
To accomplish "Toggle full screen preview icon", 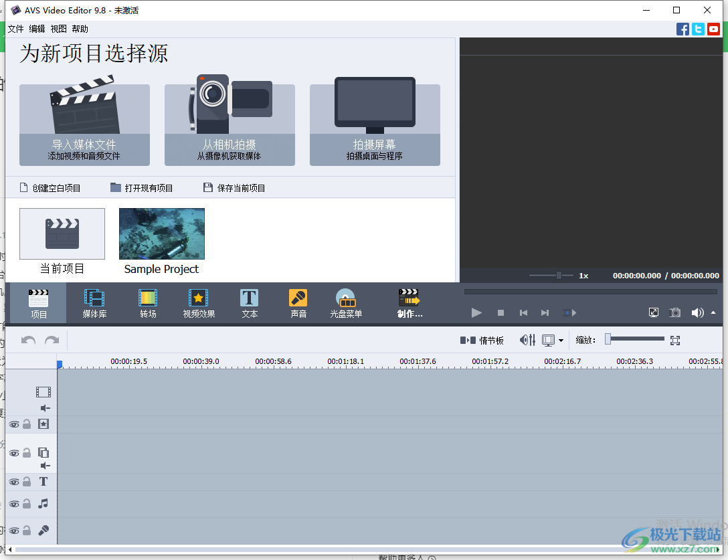I will [654, 312].
